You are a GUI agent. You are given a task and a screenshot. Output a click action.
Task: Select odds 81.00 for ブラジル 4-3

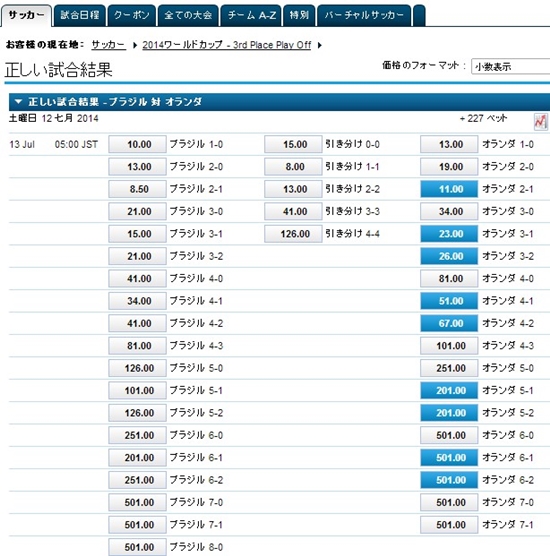click(x=138, y=345)
